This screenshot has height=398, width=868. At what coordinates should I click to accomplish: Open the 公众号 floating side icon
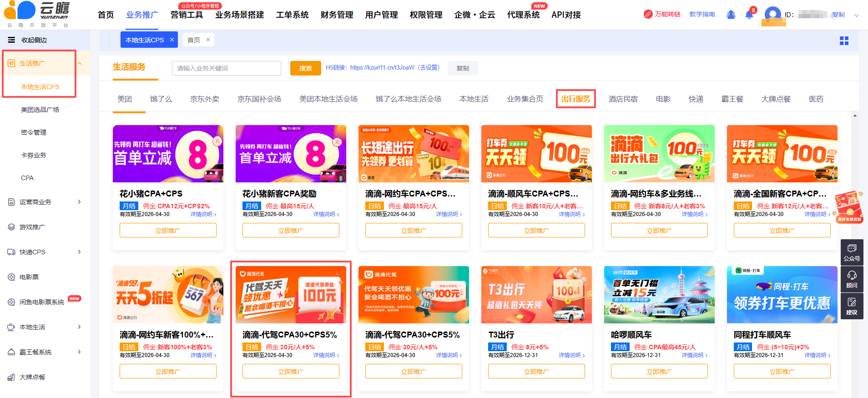852,252
